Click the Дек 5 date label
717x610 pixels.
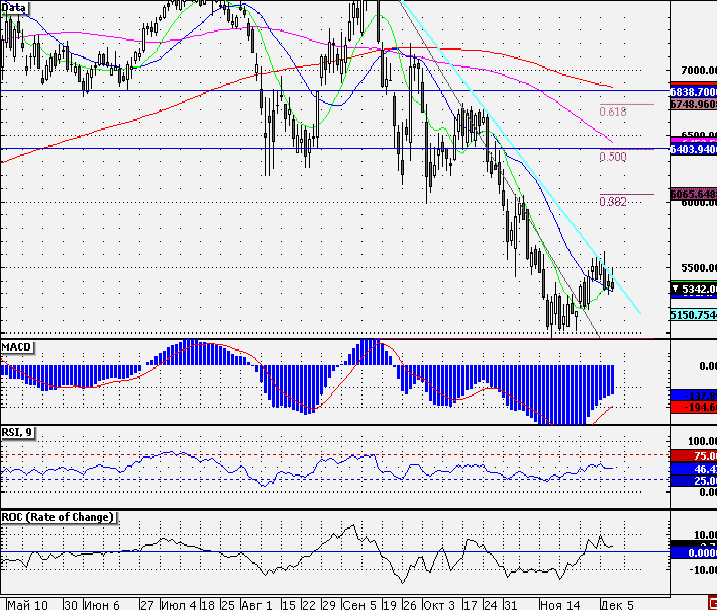pyautogui.click(x=617, y=605)
